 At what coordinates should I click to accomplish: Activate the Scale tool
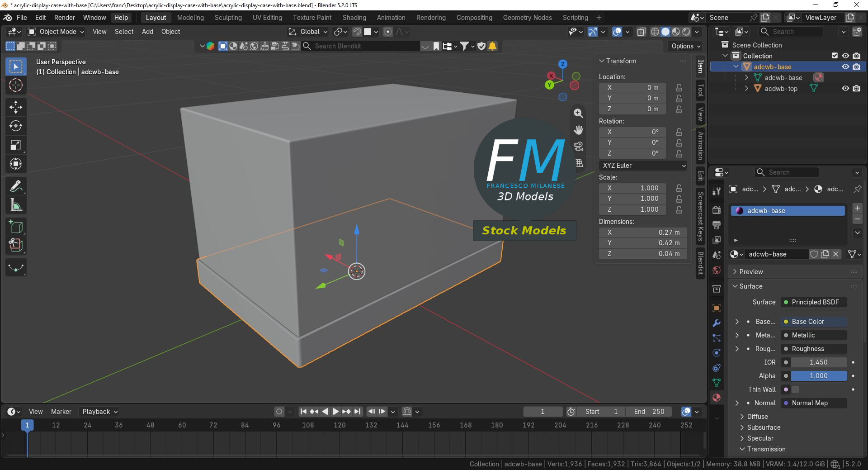tap(16, 145)
